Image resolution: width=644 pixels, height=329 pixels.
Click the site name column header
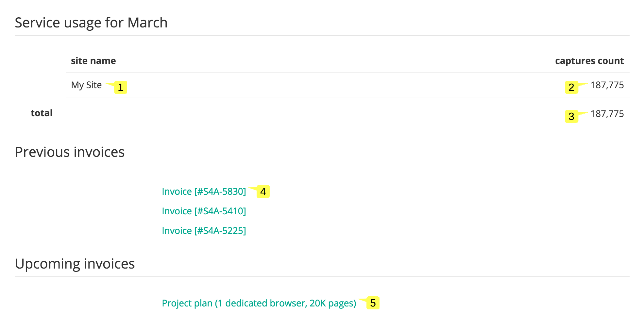point(93,60)
